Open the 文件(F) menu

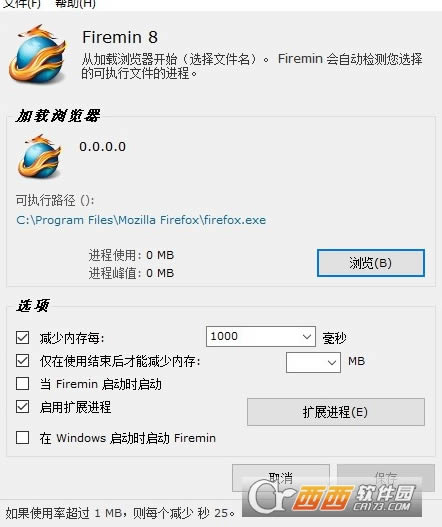22,4
